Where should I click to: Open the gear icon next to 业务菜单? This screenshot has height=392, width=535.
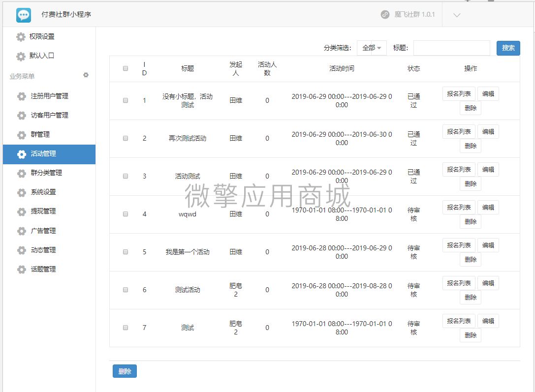pyautogui.click(x=86, y=75)
